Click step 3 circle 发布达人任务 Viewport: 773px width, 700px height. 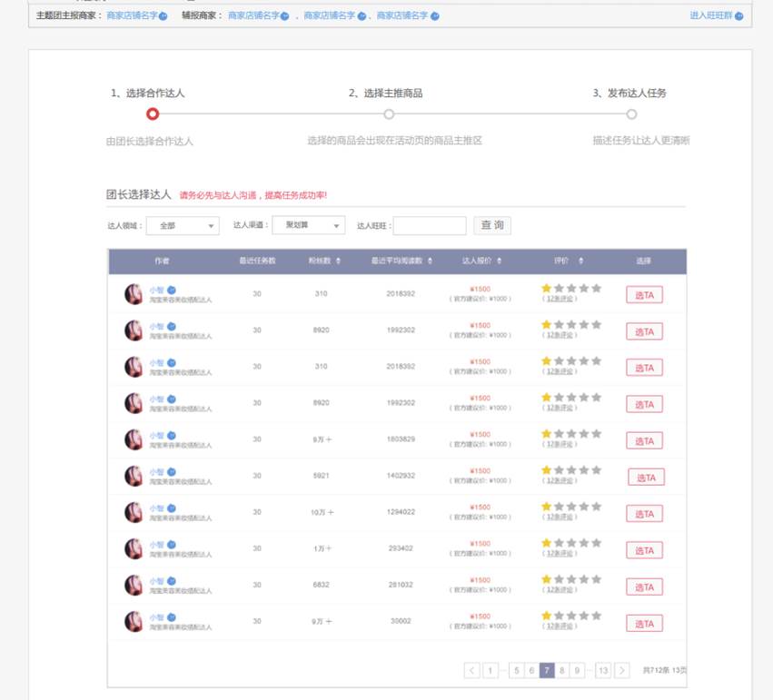click(631, 114)
